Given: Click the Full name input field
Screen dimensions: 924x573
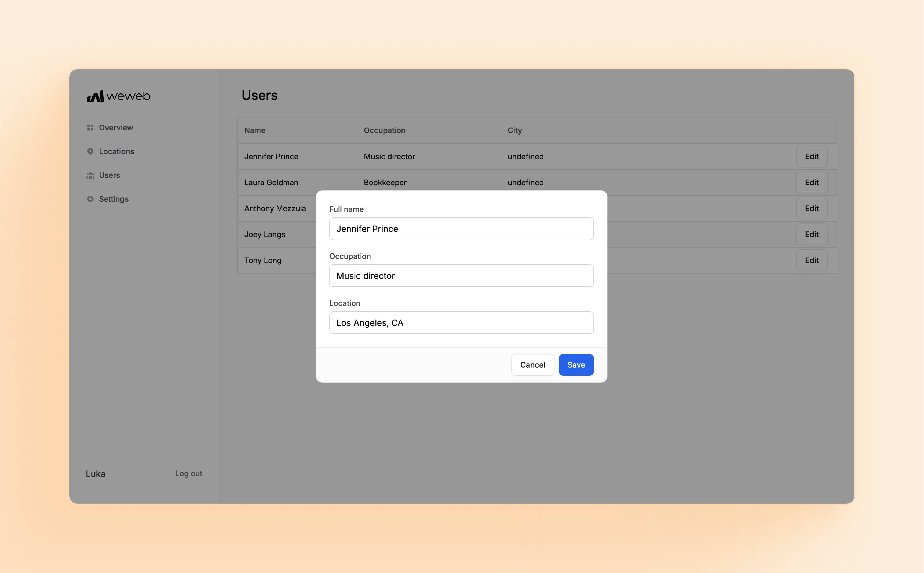Looking at the screenshot, I should coord(461,229).
